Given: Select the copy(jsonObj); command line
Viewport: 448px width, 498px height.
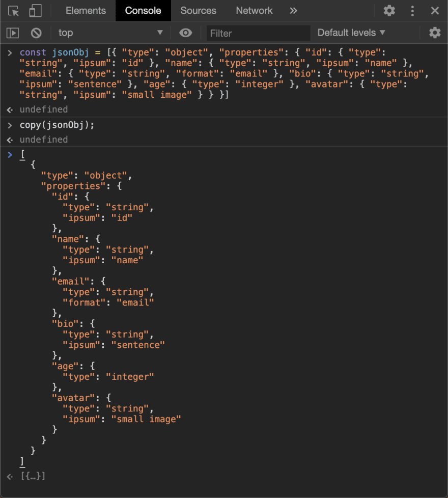Looking at the screenshot, I should [57, 125].
